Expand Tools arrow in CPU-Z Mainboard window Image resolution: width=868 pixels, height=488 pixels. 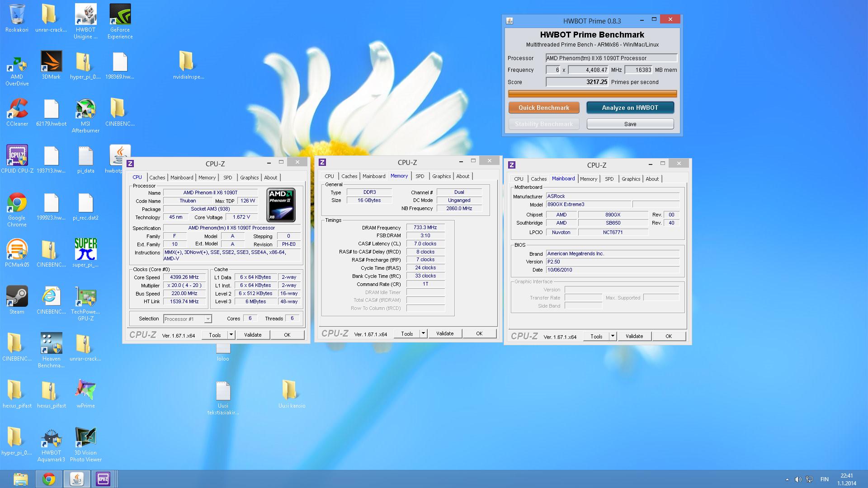pos(613,336)
